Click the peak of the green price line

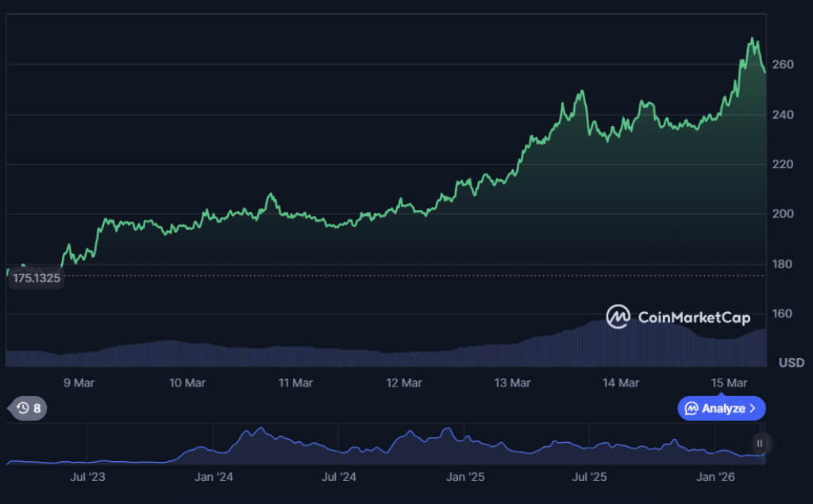[x=751, y=37]
